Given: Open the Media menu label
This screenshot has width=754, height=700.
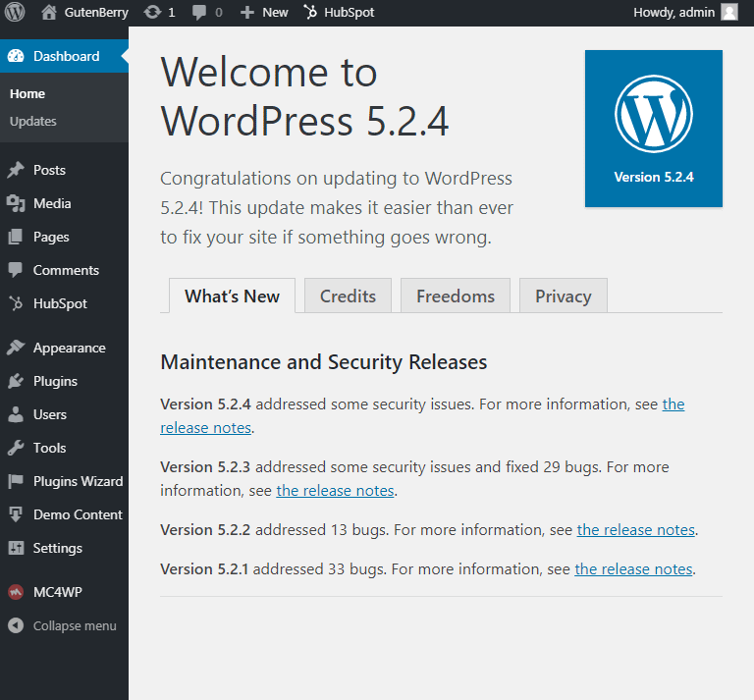Looking at the screenshot, I should click(x=52, y=203).
